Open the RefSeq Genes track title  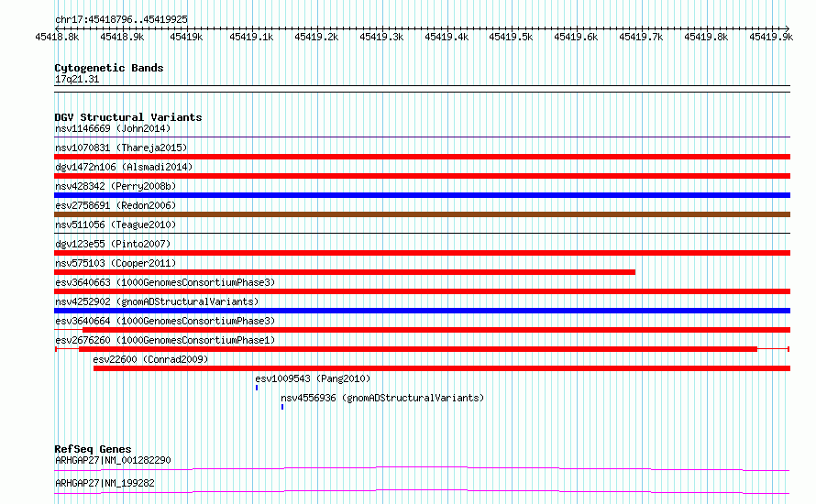click(93, 449)
